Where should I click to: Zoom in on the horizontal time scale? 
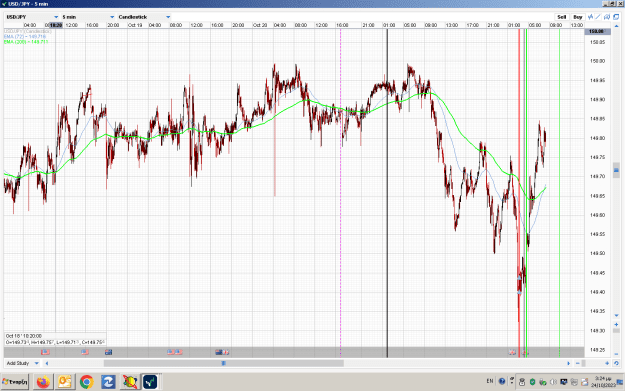point(607,363)
